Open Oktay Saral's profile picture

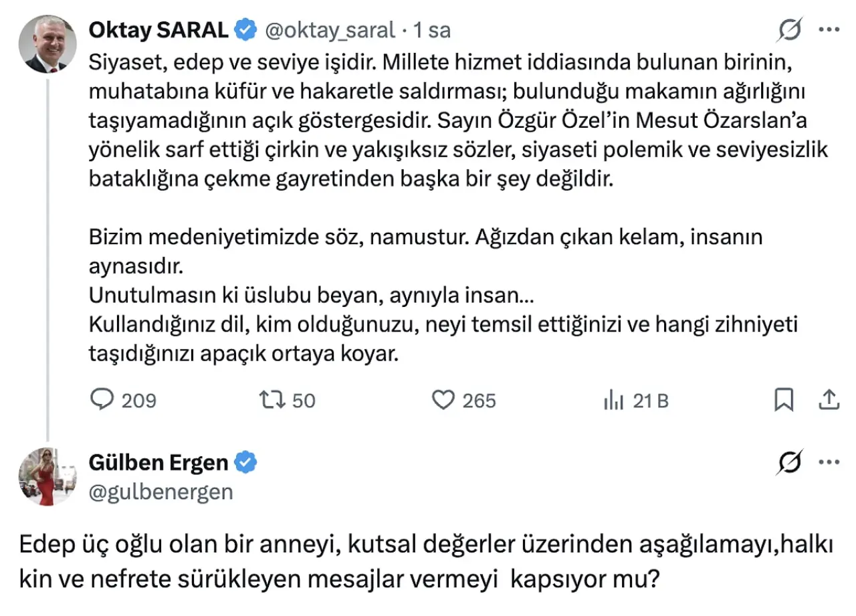pyautogui.click(x=46, y=43)
